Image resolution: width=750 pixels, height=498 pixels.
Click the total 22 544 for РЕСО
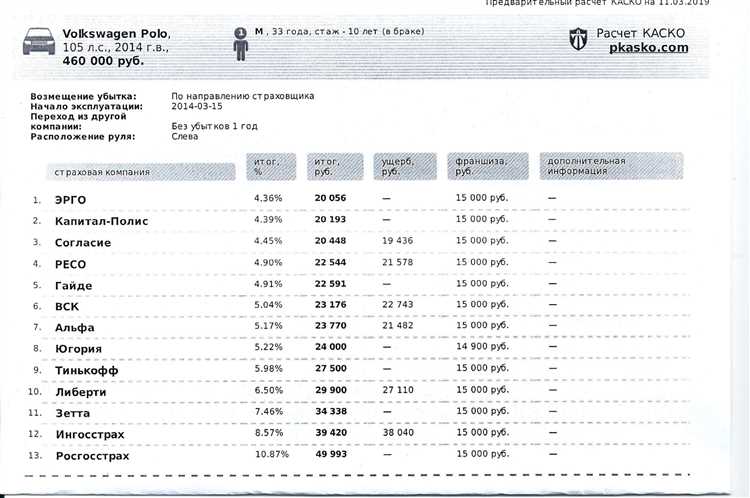click(x=331, y=262)
